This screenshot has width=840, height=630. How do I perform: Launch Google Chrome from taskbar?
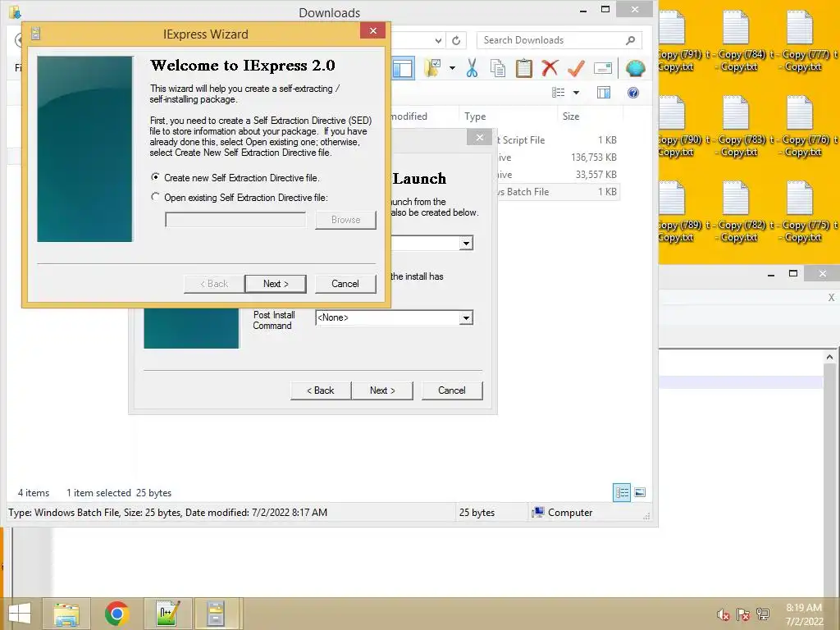coord(116,614)
